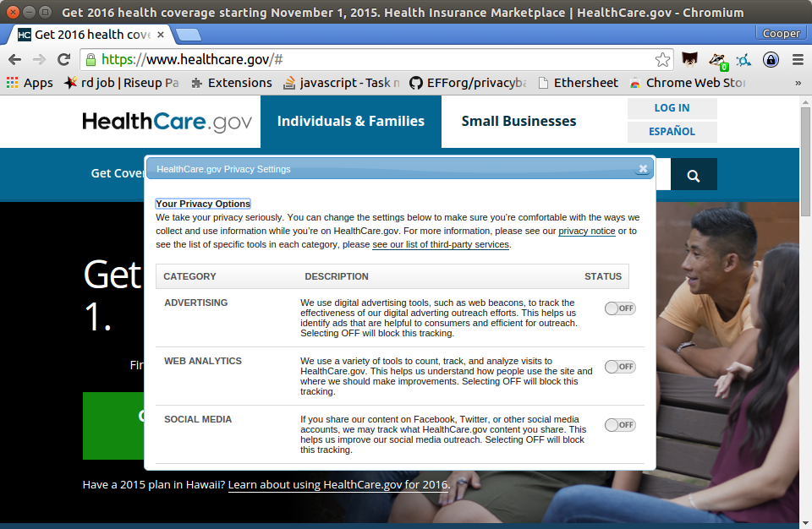Enable the WEB ANALYTICS toggle
Image resolution: width=812 pixels, height=529 pixels.
tap(620, 367)
